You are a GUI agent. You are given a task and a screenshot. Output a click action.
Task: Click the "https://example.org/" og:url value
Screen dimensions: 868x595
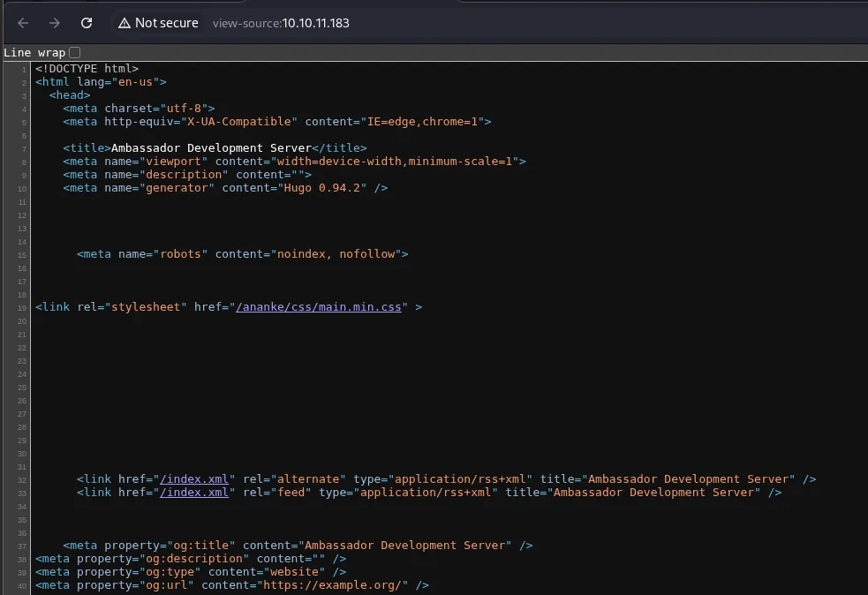333,585
